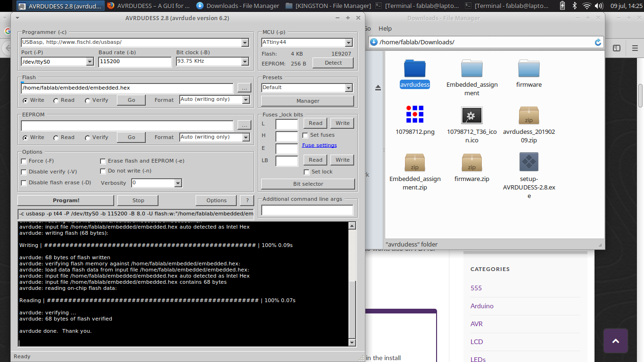
Task: Open the Bit selector button
Action: tap(308, 184)
